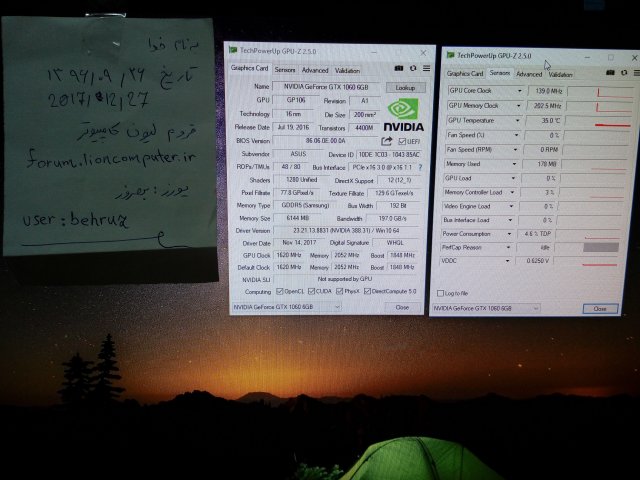
Task: Click the GPU value GP106
Action: pyautogui.click(x=296, y=100)
